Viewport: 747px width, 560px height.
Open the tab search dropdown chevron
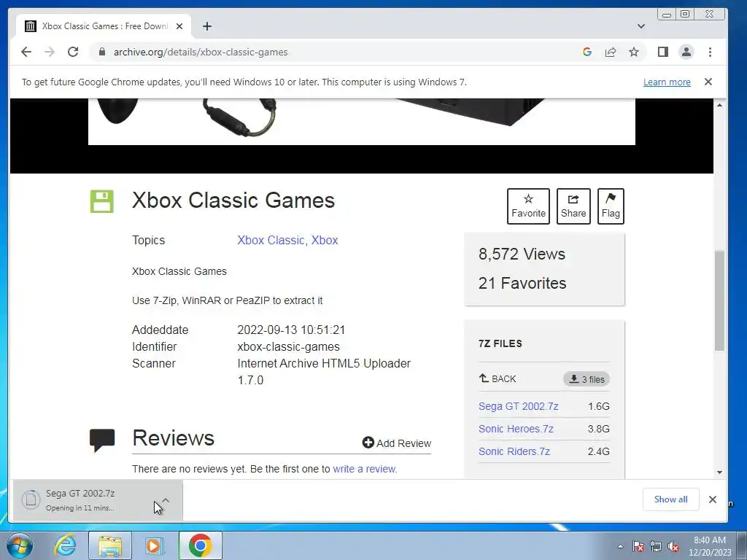point(641,26)
